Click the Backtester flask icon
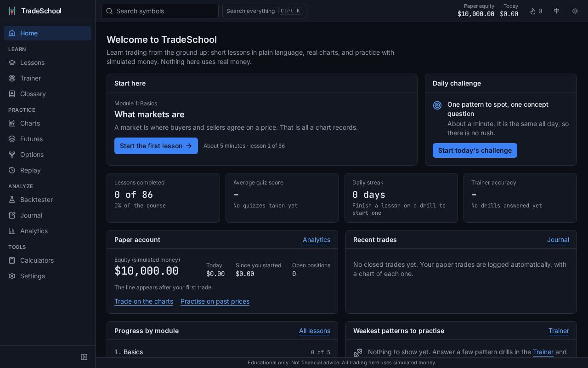 [x=12, y=200]
